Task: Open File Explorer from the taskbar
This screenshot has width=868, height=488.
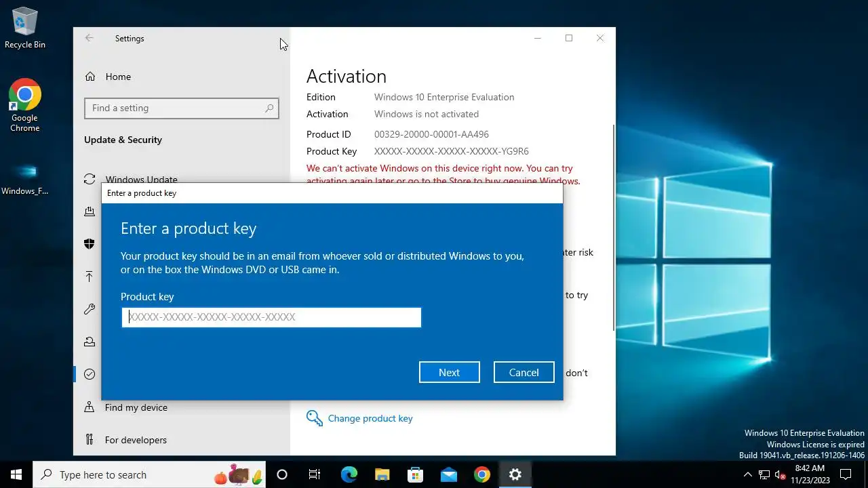Action: click(x=382, y=474)
